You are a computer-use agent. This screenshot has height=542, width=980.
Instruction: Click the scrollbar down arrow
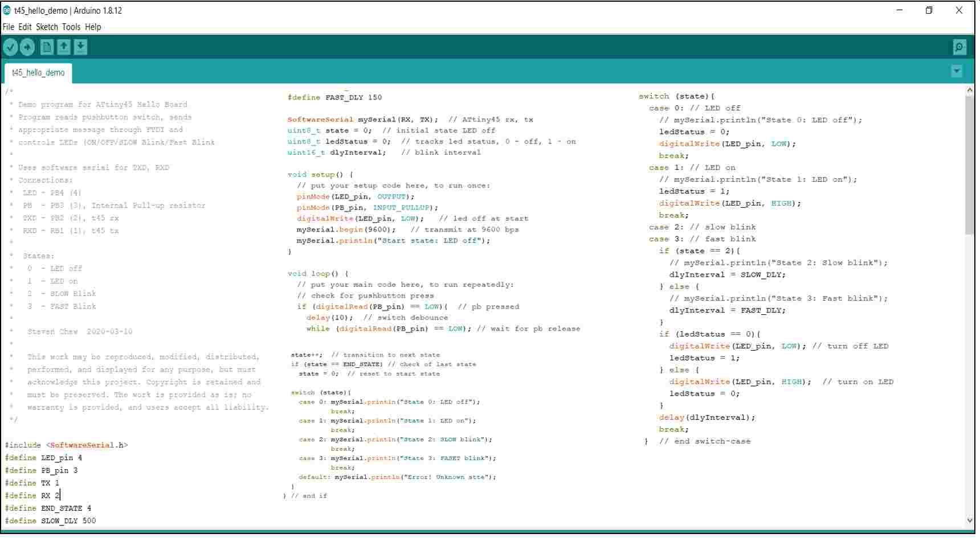[970, 520]
